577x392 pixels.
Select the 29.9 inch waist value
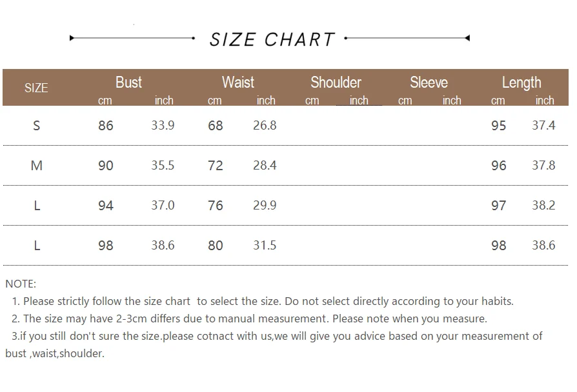(265, 205)
